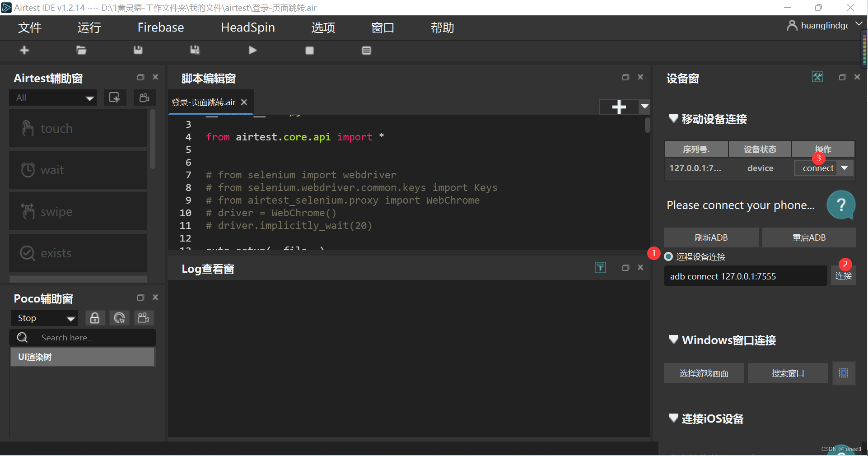The height and width of the screenshot is (456, 868).
Task: Select the exists assertion
Action: point(78,253)
